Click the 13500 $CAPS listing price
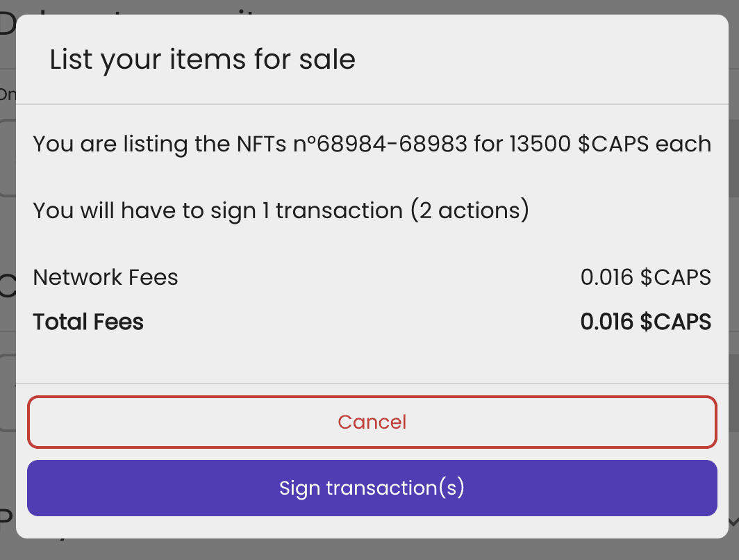This screenshot has width=739, height=560. click(579, 144)
